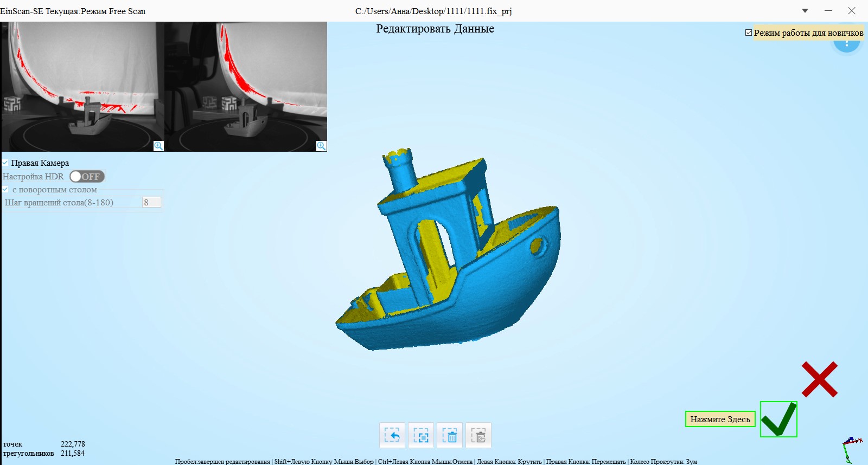Switch the 'Настройка HDR' OFF toggle
Viewport: 868px width, 465px height.
point(87,176)
